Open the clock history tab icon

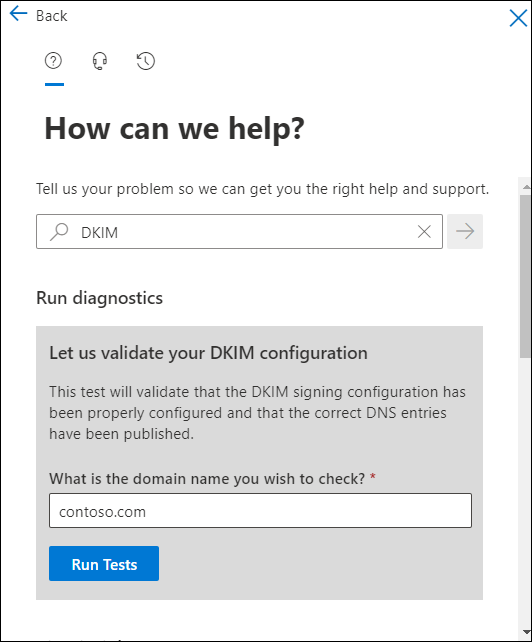pos(145,61)
